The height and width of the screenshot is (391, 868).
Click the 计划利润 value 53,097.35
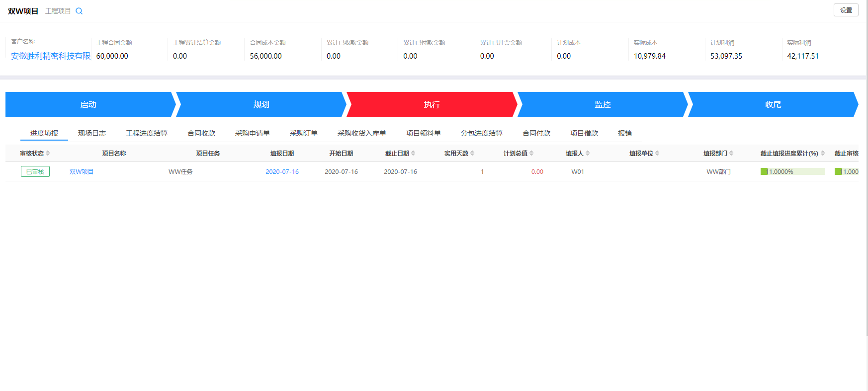[726, 56]
